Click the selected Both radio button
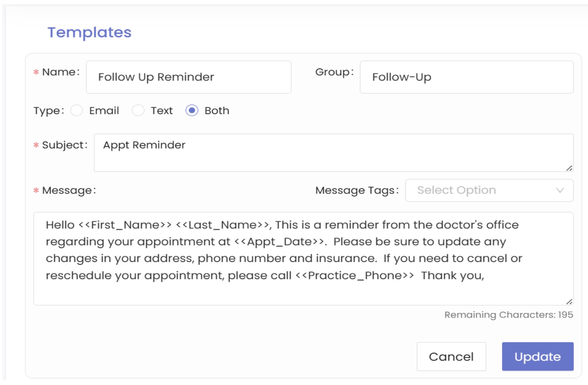Screen dimensions: 588x385 [192, 111]
